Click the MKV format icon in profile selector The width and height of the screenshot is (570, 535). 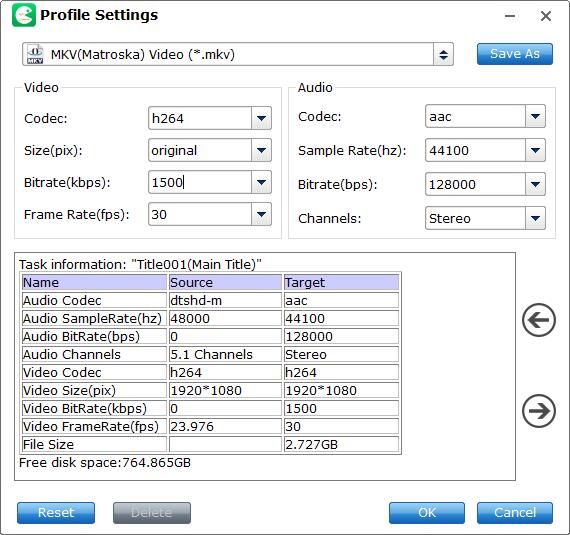click(35, 55)
